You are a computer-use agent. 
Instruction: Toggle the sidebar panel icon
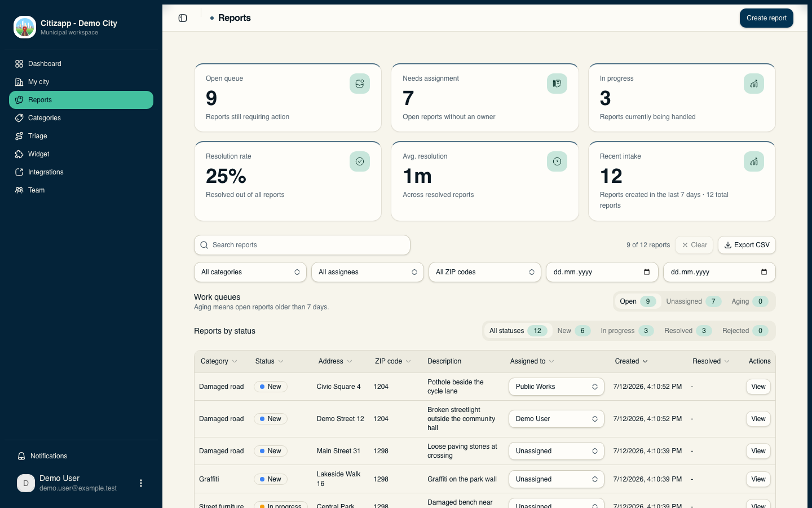point(183,18)
